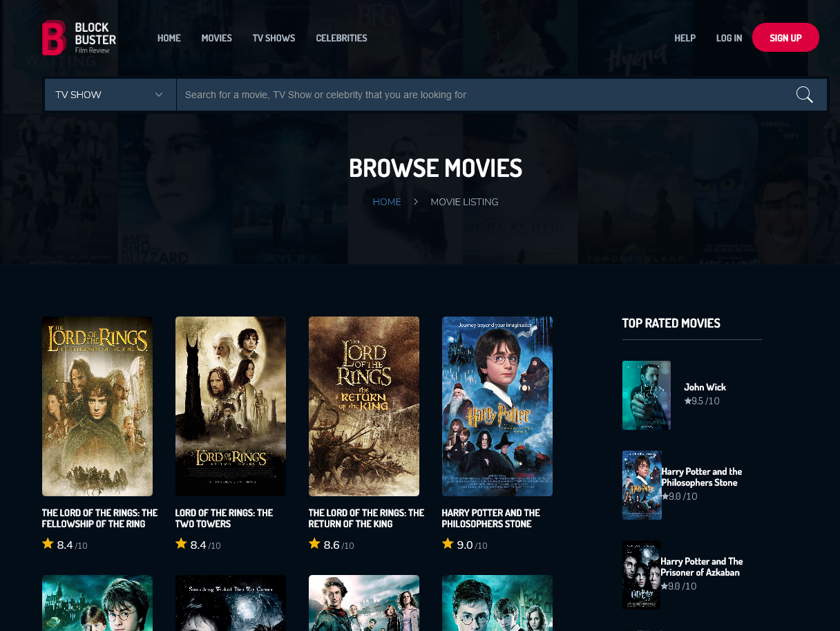Click the MOVIE LISTING breadcrumb text
Screen dimensions: 840x631
click(464, 202)
